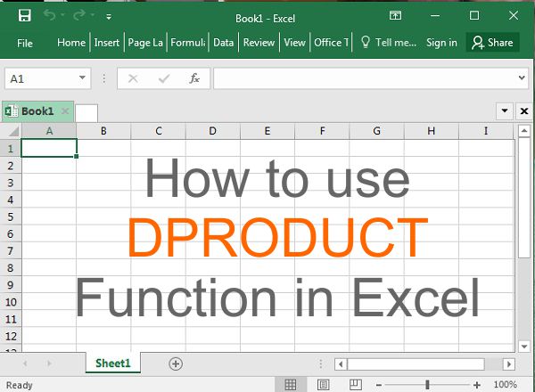Open Customize Quick Access Toolbar dropdown
The height and width of the screenshot is (392, 535).
109,16
